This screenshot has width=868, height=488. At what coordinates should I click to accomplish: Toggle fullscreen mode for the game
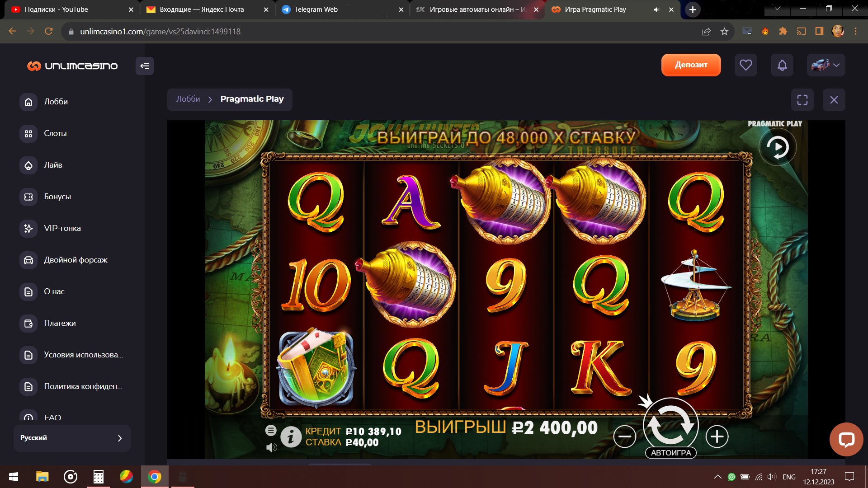tap(802, 100)
